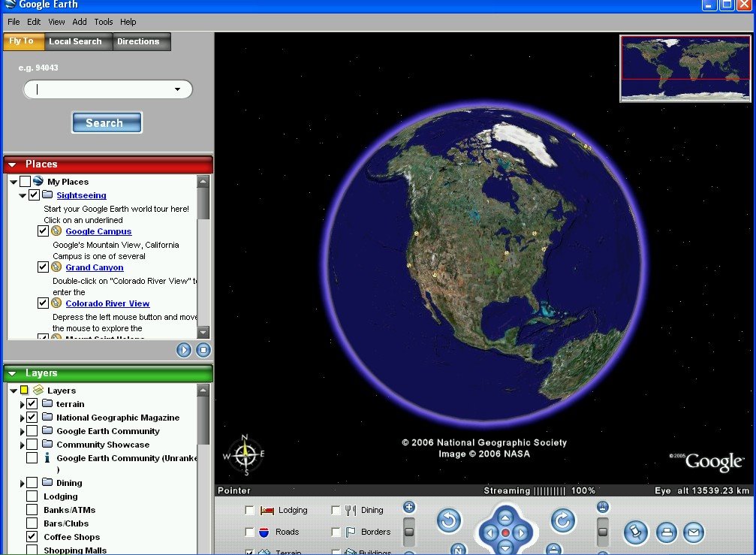Check the Google Earth Community layer
Image resolution: width=756 pixels, height=555 pixels.
32,430
